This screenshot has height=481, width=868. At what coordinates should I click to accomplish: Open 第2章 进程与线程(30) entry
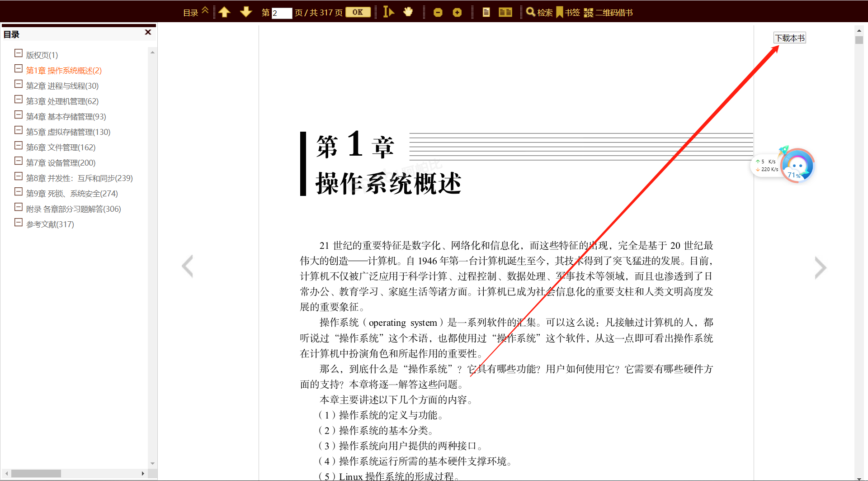click(62, 86)
